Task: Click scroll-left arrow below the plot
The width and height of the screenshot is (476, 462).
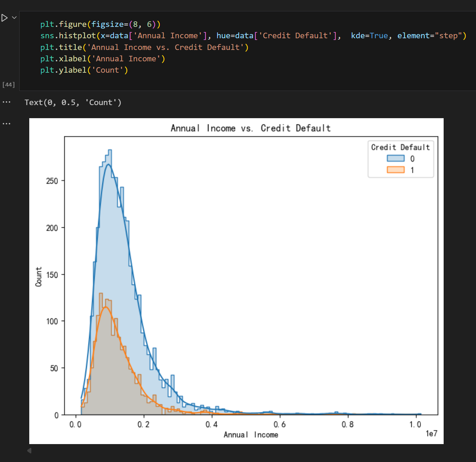Action: [x=29, y=451]
